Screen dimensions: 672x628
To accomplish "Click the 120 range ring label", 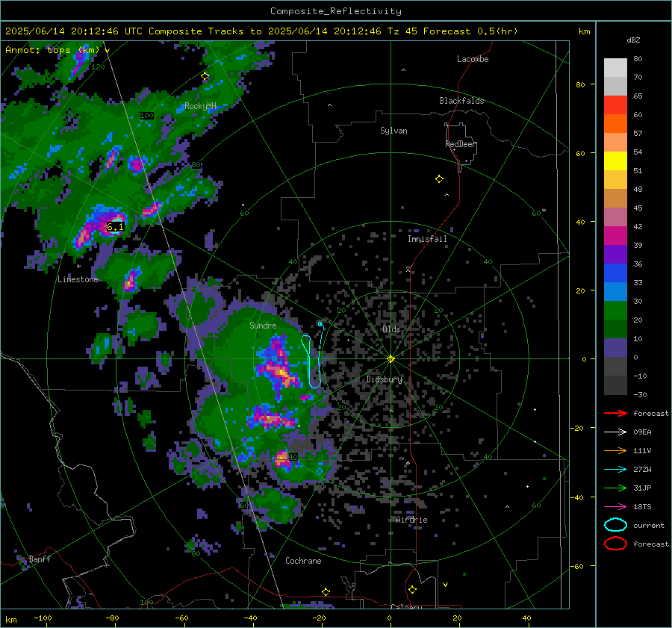I will click(98, 67).
